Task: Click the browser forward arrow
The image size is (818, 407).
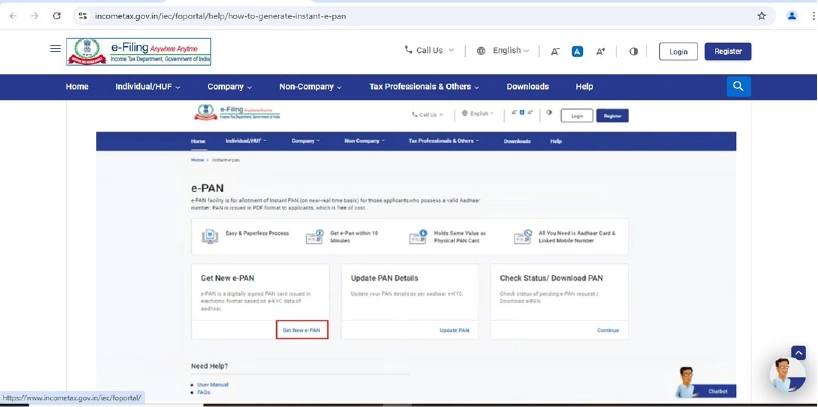Action: (34, 16)
